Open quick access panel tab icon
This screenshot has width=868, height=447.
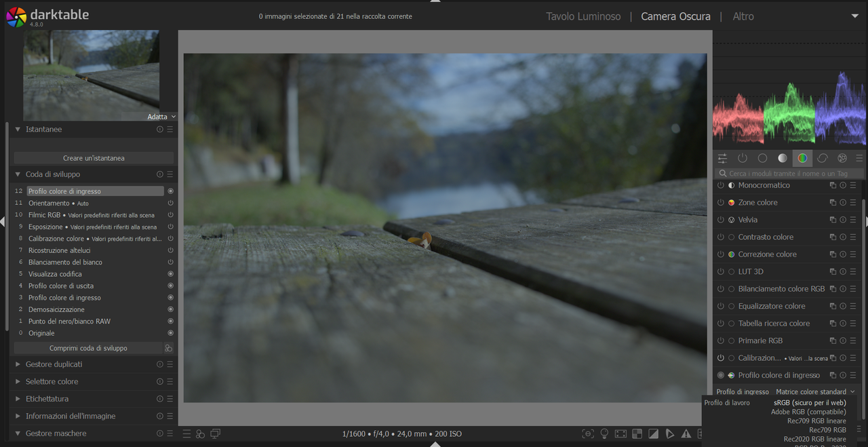(722, 158)
